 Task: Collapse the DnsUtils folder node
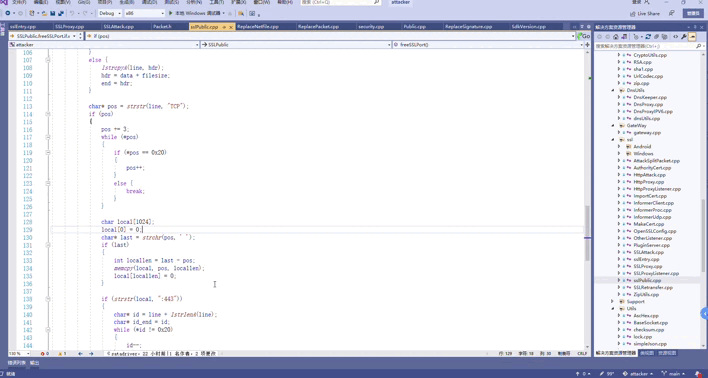pyautogui.click(x=613, y=90)
